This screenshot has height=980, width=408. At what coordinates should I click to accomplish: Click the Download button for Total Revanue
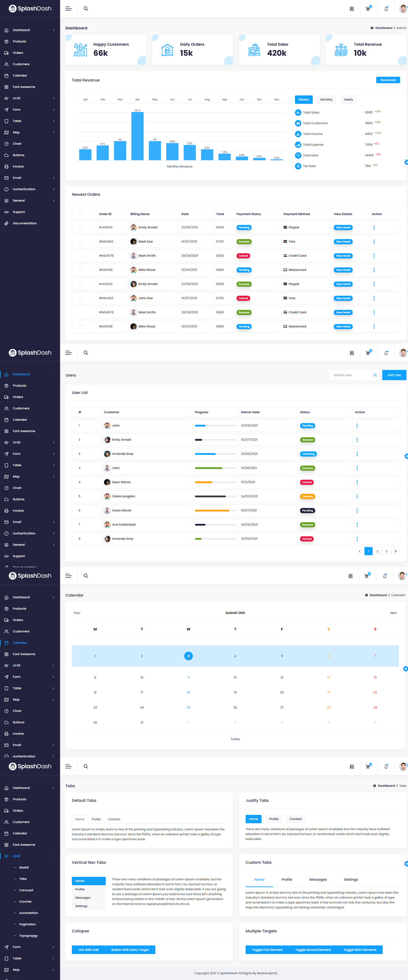click(x=388, y=80)
